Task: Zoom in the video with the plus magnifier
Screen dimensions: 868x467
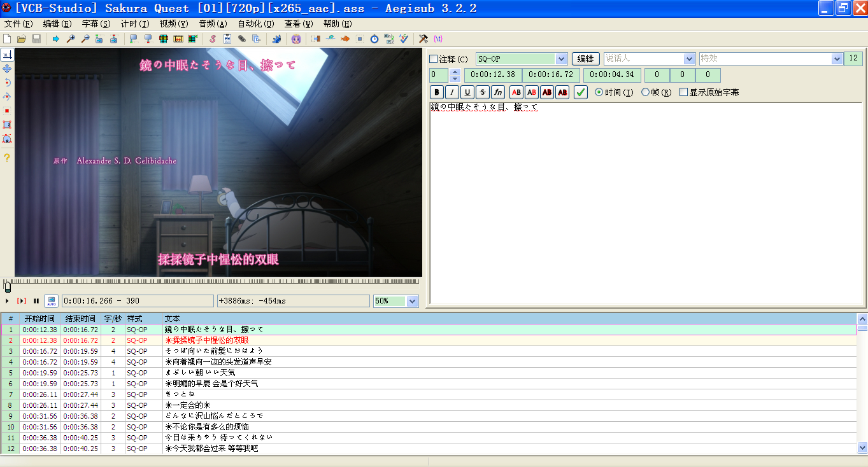Action: click(x=70, y=39)
